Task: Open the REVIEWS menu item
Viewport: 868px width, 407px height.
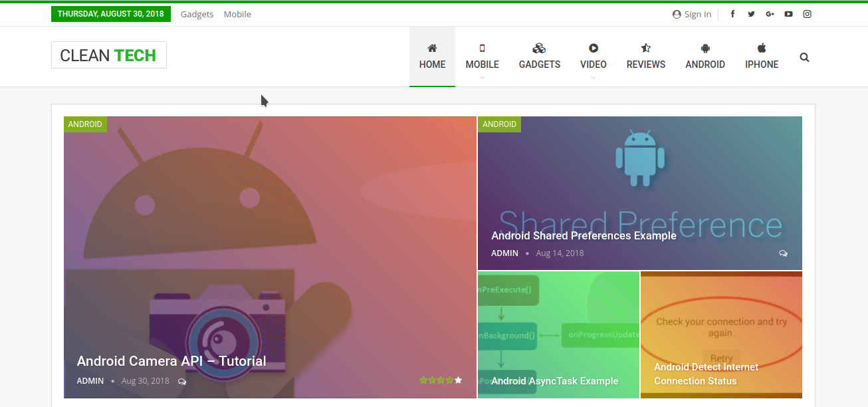Action: click(x=646, y=65)
